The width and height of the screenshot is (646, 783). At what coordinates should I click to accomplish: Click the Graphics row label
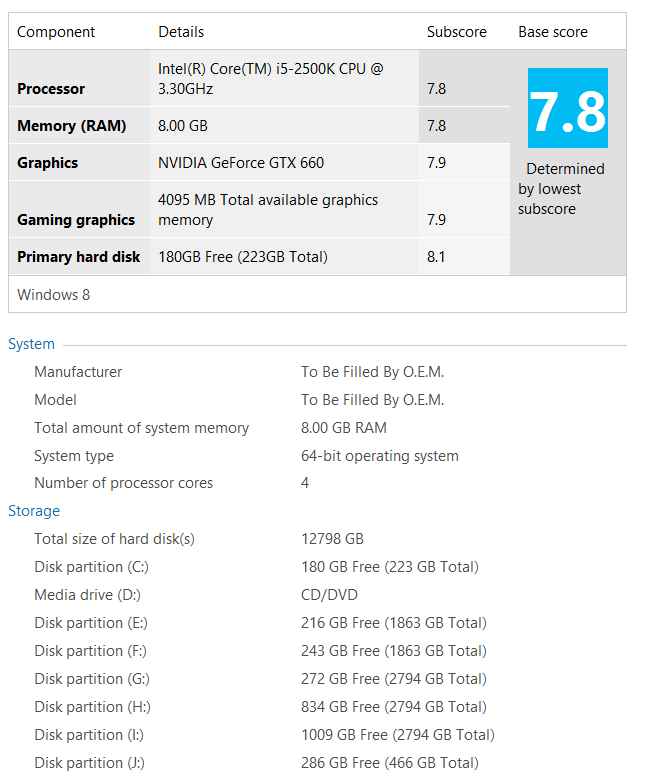coord(47,163)
